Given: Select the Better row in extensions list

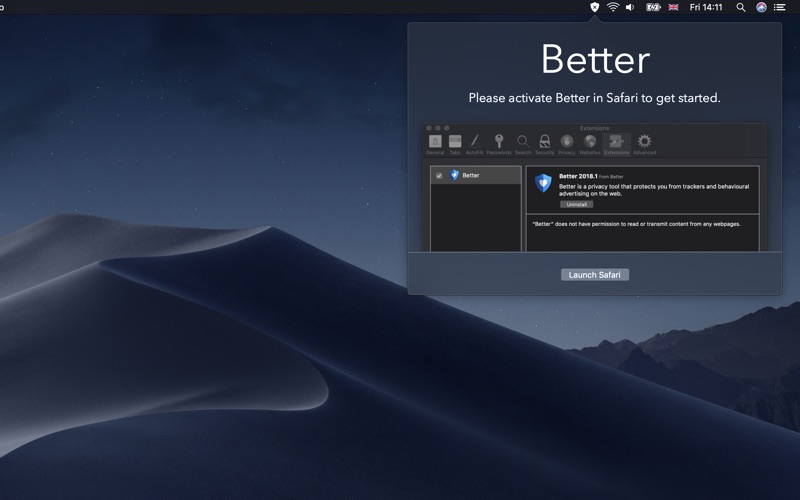Looking at the screenshot, I should [476, 175].
